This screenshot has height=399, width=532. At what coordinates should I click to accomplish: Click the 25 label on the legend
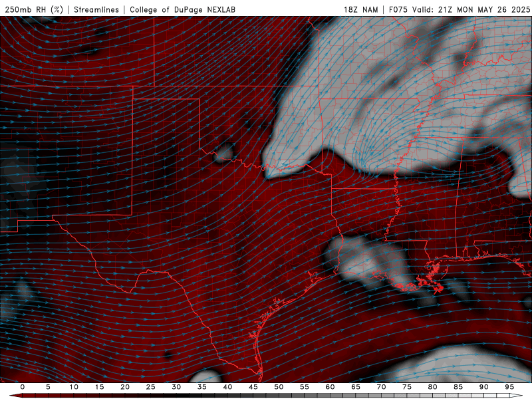coord(151,387)
